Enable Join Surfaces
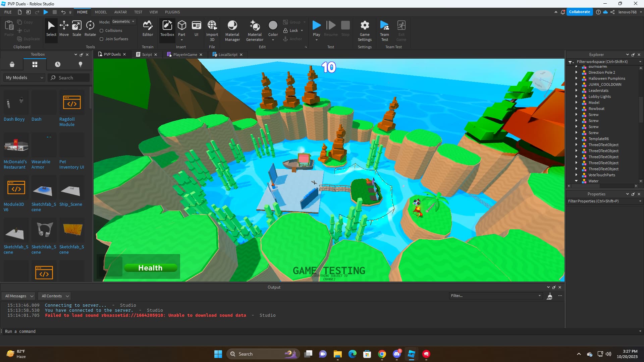The height and width of the screenshot is (362, 644). [102, 39]
